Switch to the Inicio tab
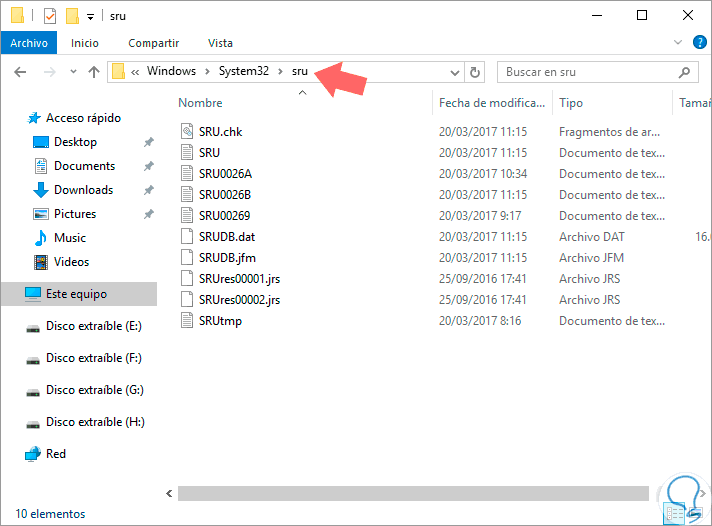Viewport: 712px width, 526px height. pyautogui.click(x=84, y=43)
